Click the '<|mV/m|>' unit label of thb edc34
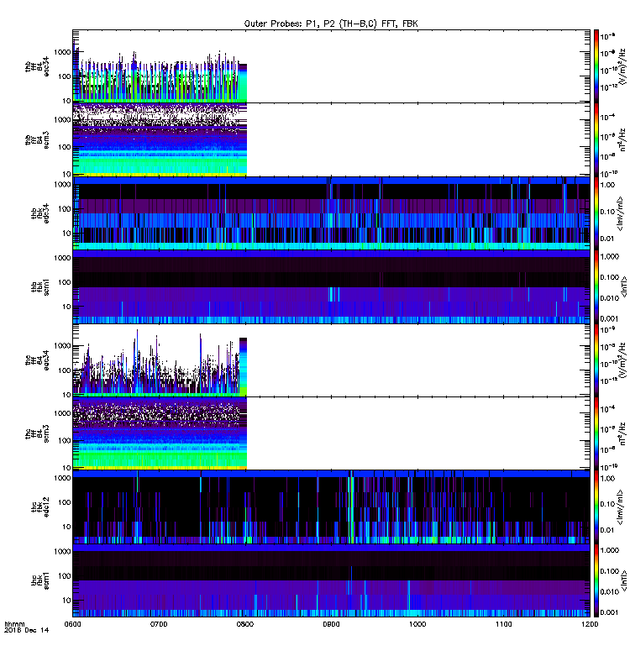630x672 pixels. pyautogui.click(x=620, y=213)
